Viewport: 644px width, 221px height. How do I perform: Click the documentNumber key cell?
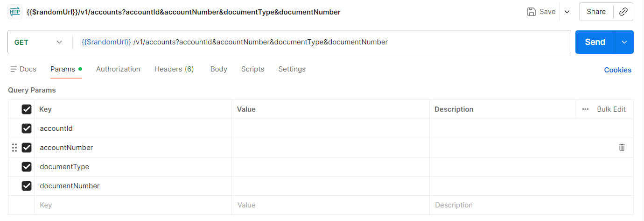click(133, 186)
